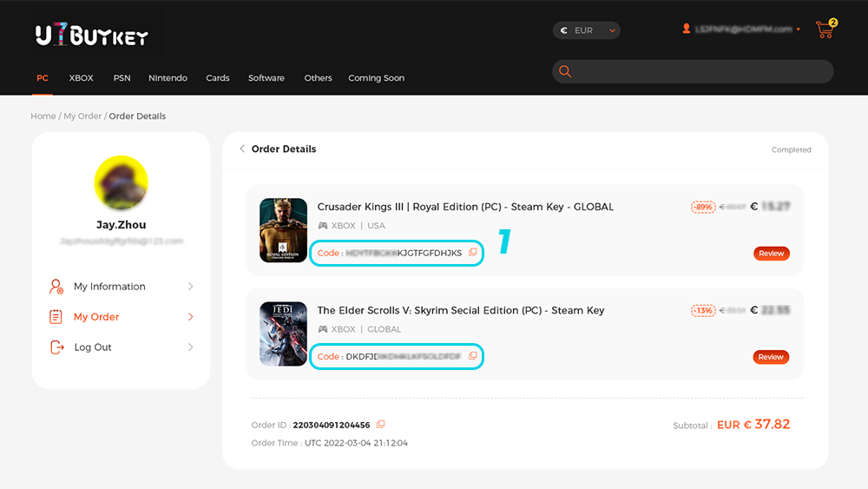Go to Home breadcrumb link
Viewport: 868px width, 489px height.
tap(43, 116)
